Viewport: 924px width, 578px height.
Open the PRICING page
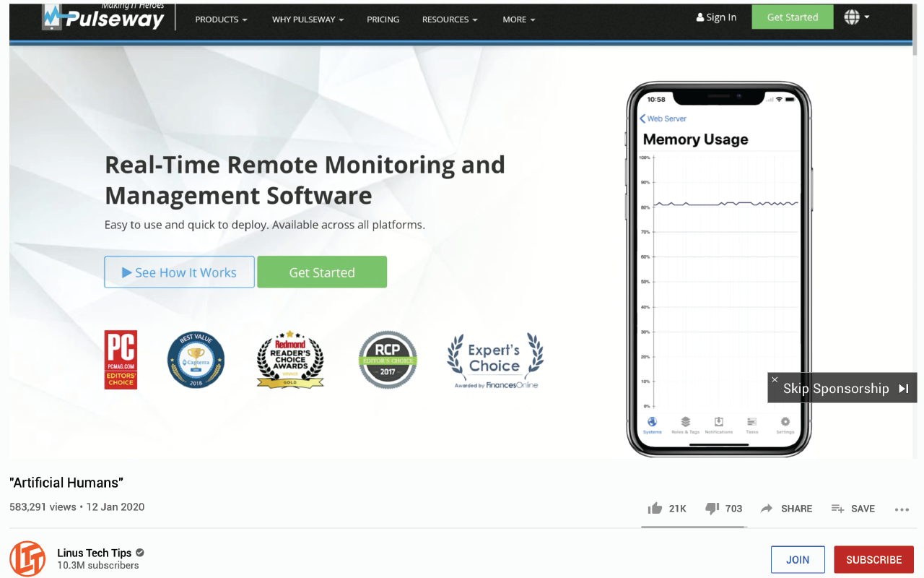pos(383,20)
